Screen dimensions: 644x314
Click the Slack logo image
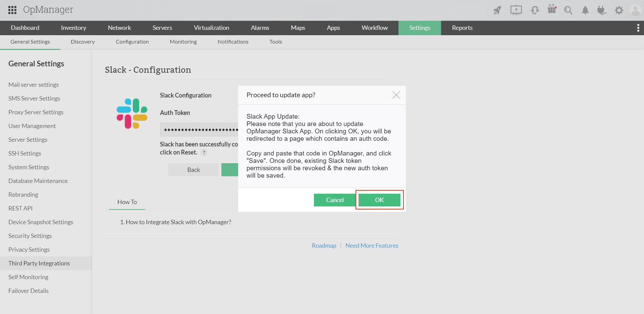coord(132,113)
